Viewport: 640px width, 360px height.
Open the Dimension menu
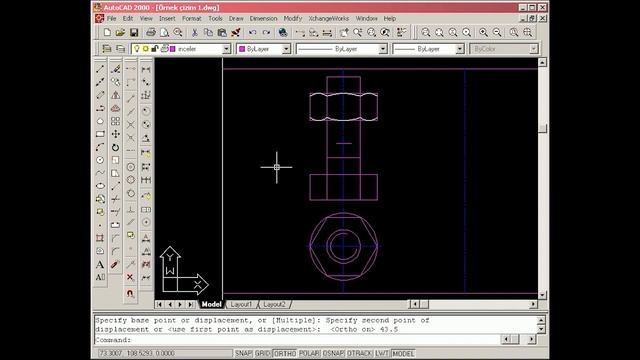(x=263, y=18)
